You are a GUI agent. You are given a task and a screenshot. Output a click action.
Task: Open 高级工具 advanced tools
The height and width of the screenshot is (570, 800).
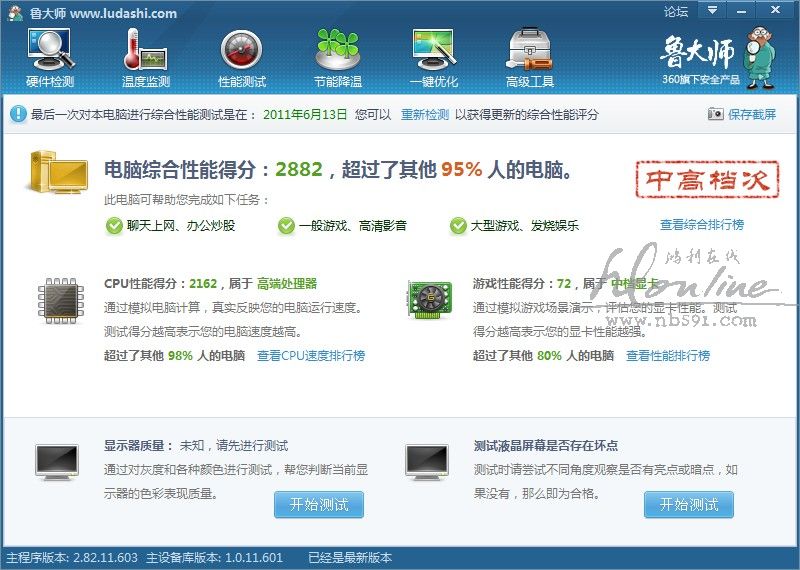(530, 58)
